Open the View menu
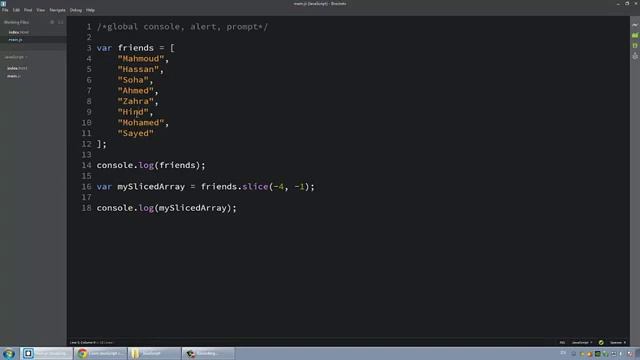The image size is (640, 360). click(40, 10)
